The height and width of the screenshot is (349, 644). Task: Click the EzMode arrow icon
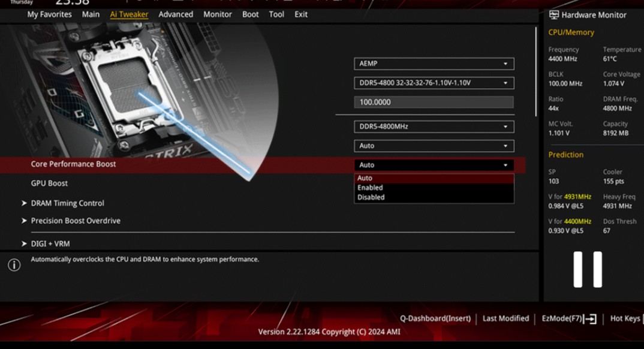[x=590, y=319]
